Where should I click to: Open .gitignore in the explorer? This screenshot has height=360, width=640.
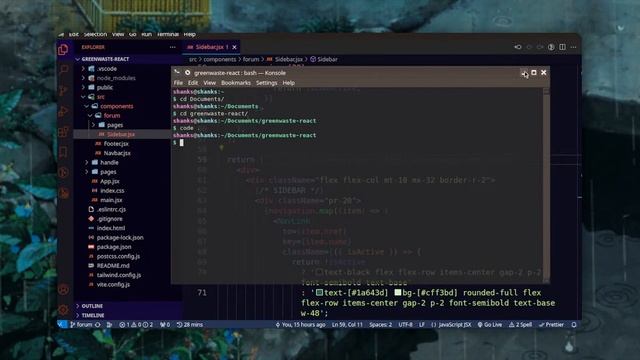(109, 219)
